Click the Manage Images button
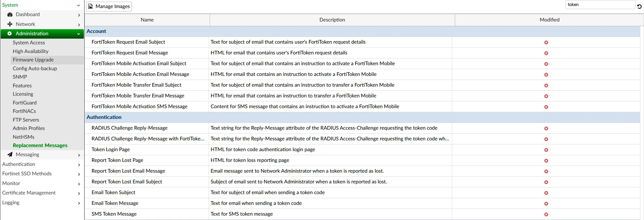This screenshot has height=220, width=644. pos(109,6)
